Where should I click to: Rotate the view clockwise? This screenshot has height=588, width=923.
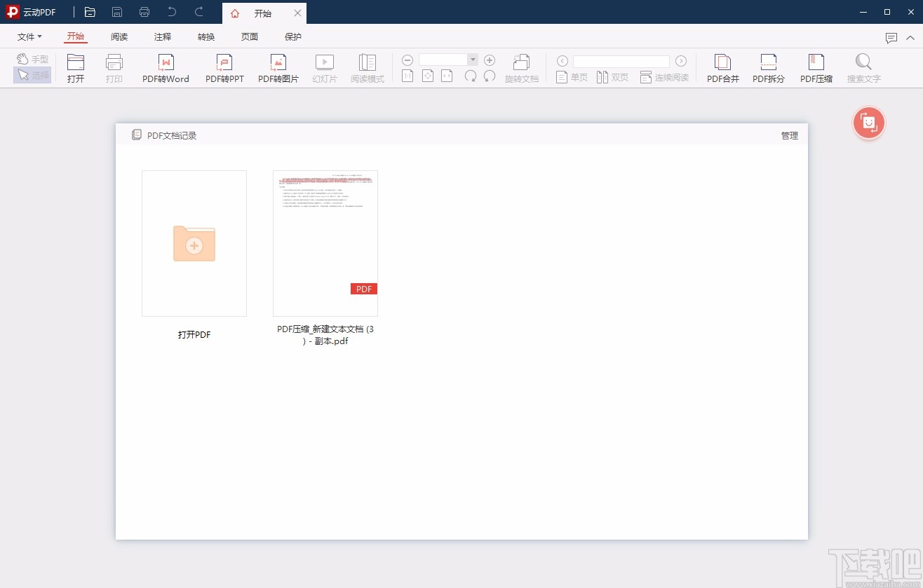coord(471,76)
